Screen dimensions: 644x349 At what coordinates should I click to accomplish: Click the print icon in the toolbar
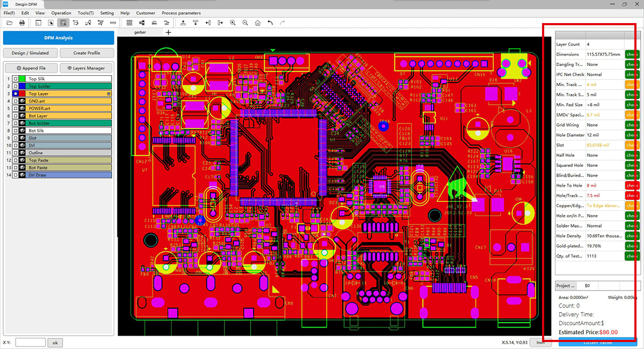[22, 23]
